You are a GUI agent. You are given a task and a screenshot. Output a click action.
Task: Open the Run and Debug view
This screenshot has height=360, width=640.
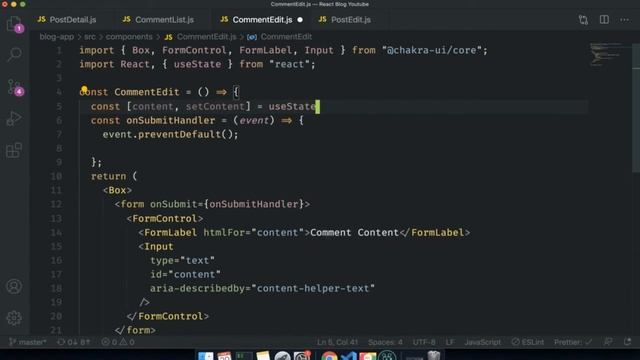tap(14, 118)
